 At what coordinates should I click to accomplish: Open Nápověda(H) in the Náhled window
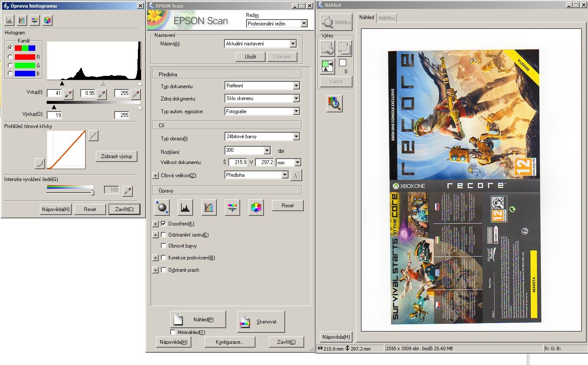tap(336, 337)
